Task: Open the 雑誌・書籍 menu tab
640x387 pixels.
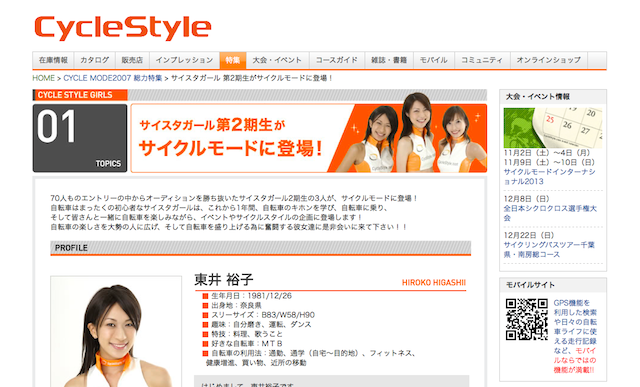Action: point(389,60)
